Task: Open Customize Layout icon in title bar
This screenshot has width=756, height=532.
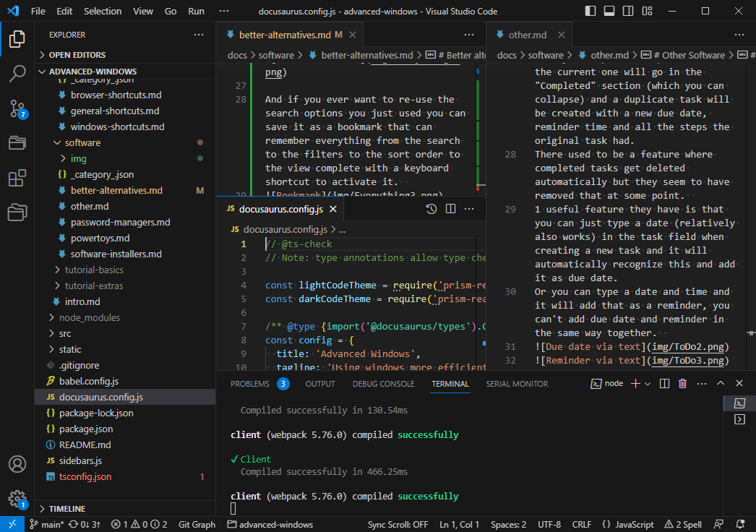Action: tap(647, 11)
